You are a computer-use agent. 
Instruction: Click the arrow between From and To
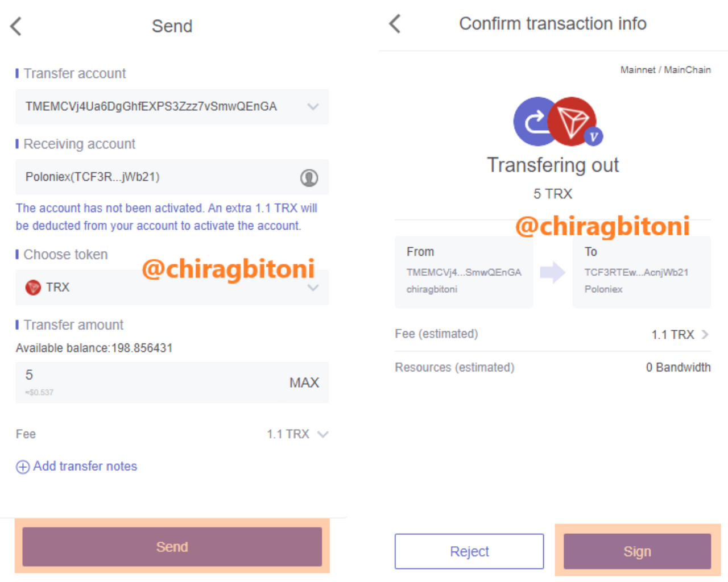click(552, 272)
